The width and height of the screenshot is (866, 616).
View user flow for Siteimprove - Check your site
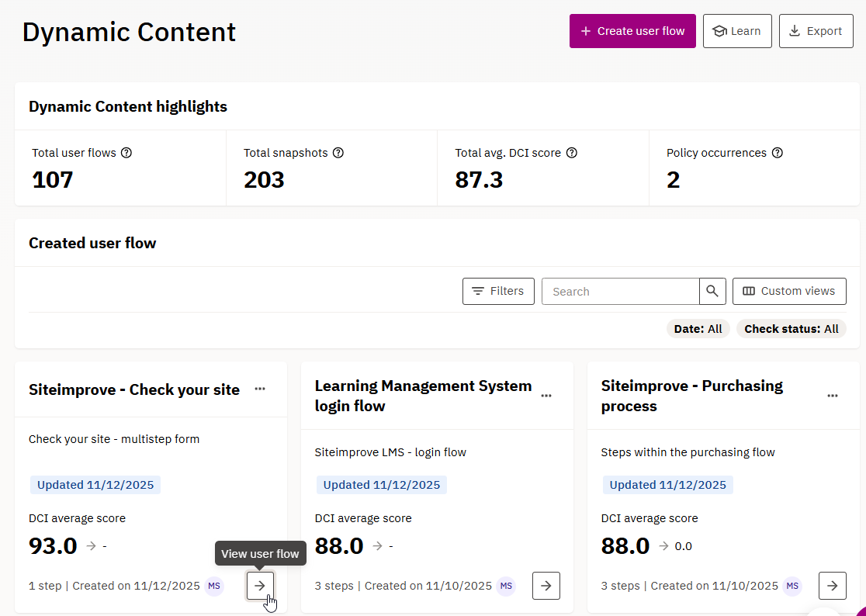point(260,586)
